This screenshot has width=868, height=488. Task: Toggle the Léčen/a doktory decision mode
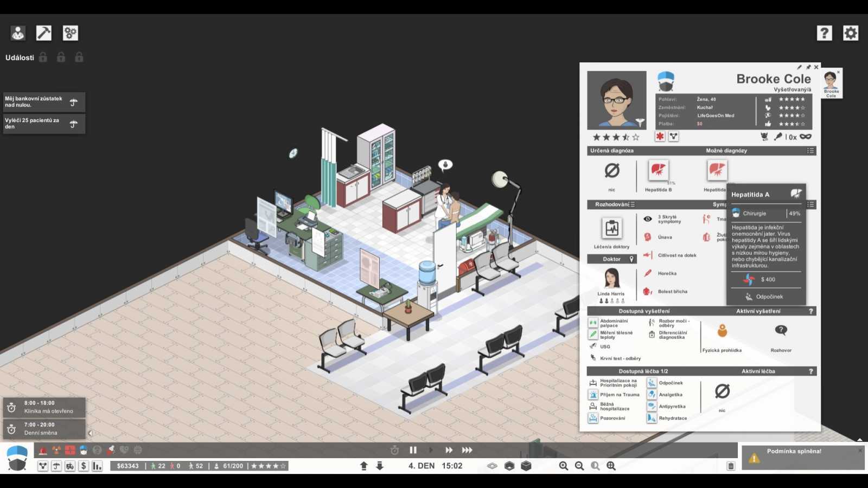[611, 229]
